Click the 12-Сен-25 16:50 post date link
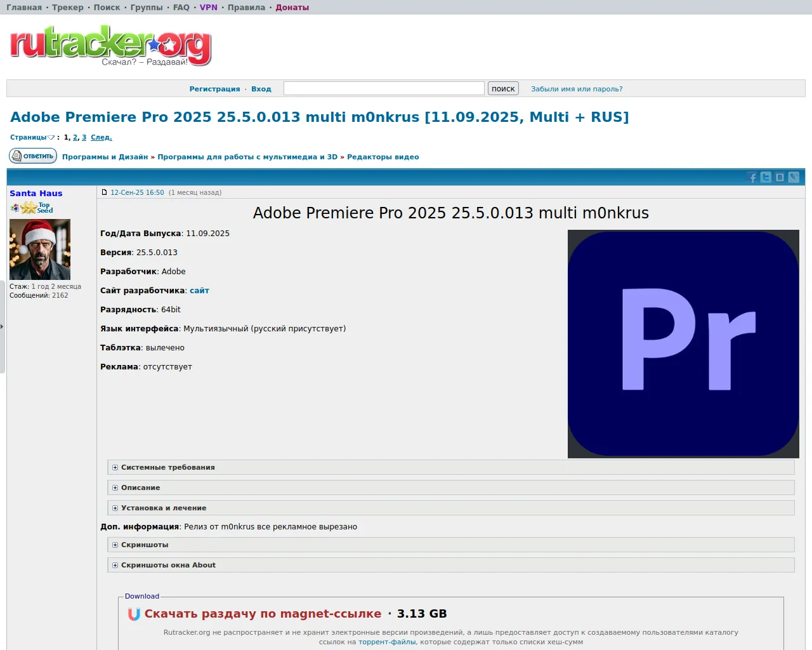 (137, 192)
